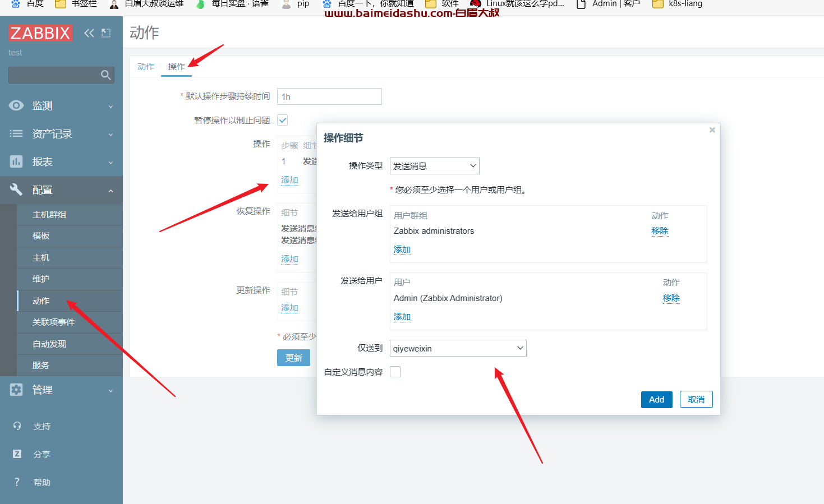The width and height of the screenshot is (824, 504).
Task: Click the headset icon for 支持
Action: [17, 426]
